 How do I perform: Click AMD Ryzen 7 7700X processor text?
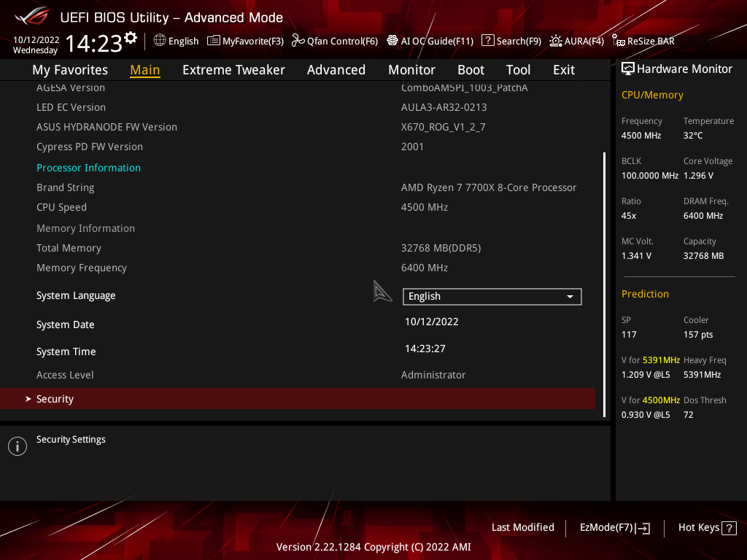pyautogui.click(x=489, y=187)
